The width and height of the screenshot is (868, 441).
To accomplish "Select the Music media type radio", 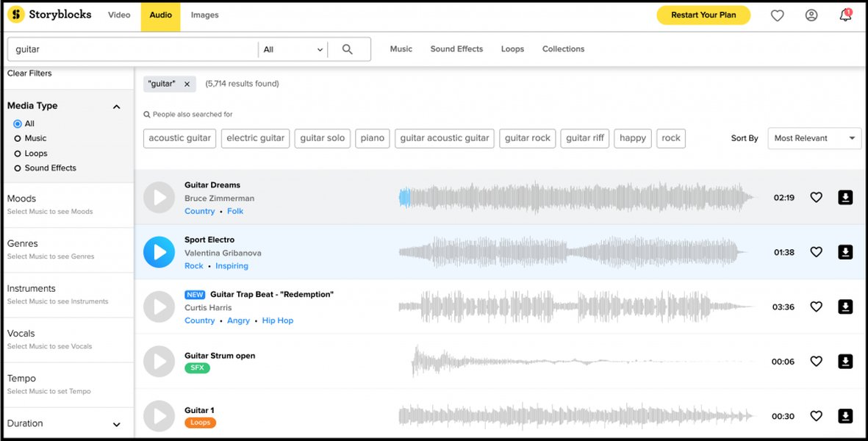I will click(x=18, y=138).
